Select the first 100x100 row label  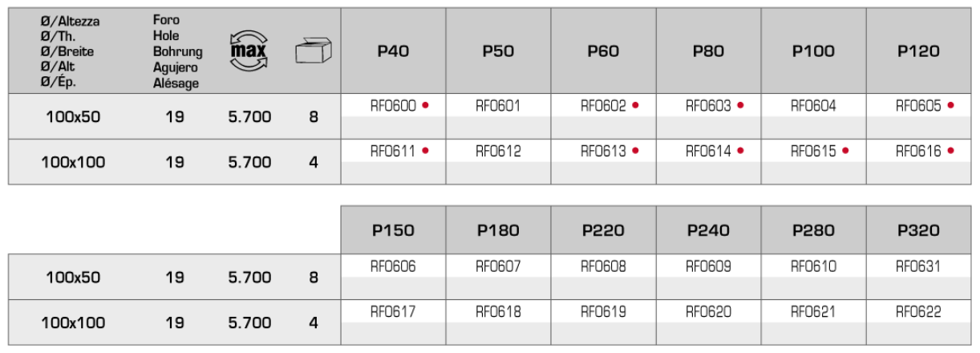tap(73, 162)
